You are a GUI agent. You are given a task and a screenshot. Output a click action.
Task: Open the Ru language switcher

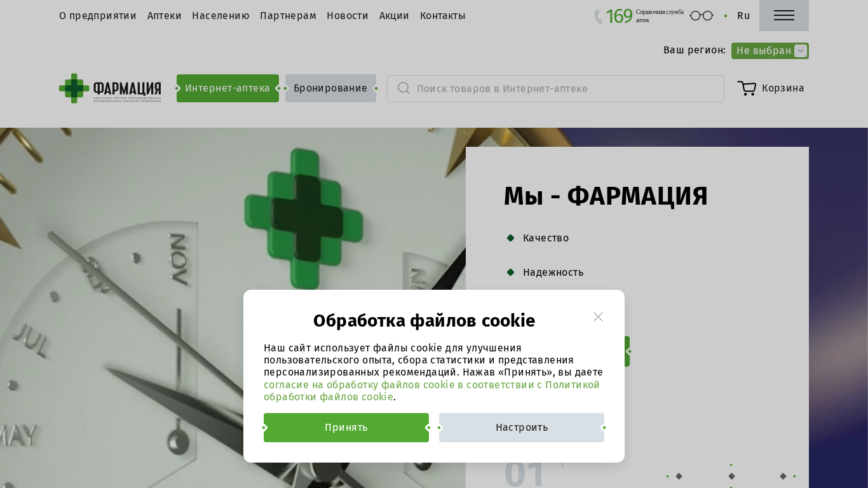click(x=743, y=16)
